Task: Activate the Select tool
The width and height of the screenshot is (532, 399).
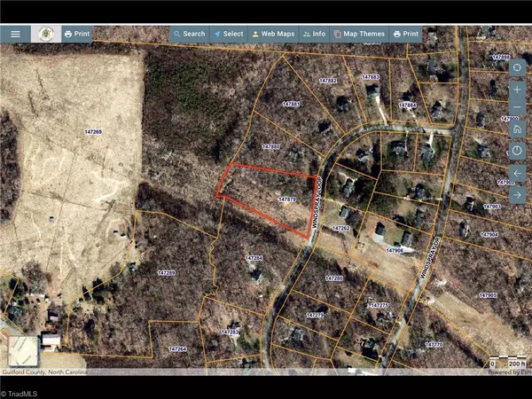Action: point(229,34)
